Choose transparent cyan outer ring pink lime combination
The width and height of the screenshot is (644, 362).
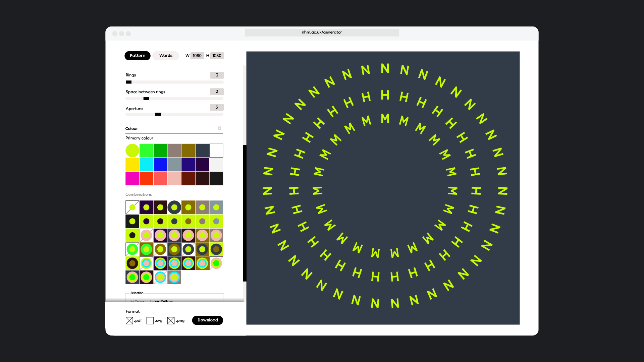click(x=160, y=277)
